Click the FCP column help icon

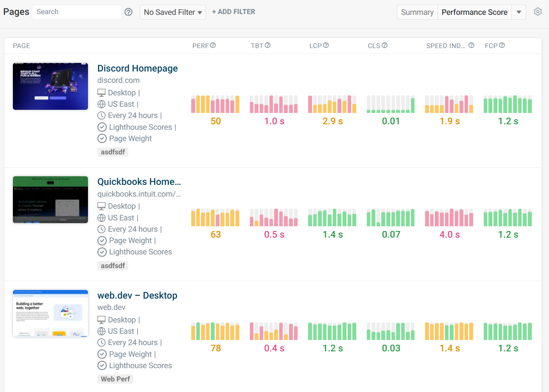pyautogui.click(x=502, y=45)
